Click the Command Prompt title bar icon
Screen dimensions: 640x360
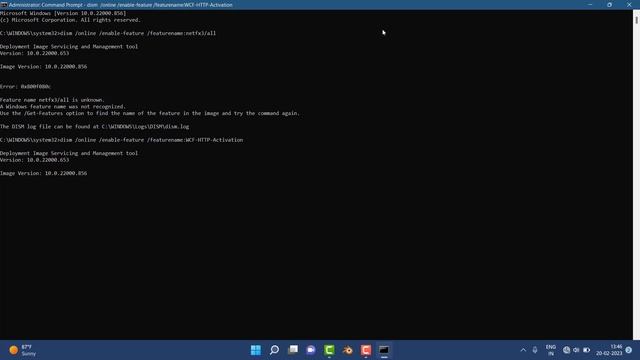point(4,4)
